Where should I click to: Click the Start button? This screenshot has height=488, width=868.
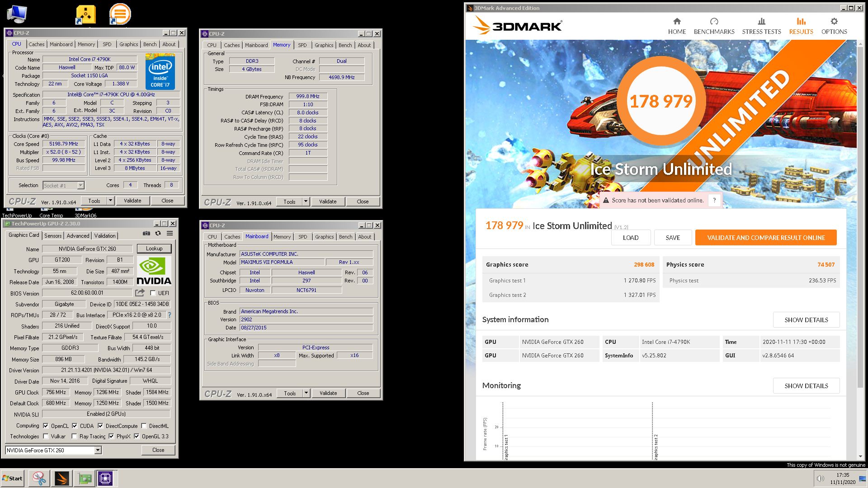[x=12, y=479]
